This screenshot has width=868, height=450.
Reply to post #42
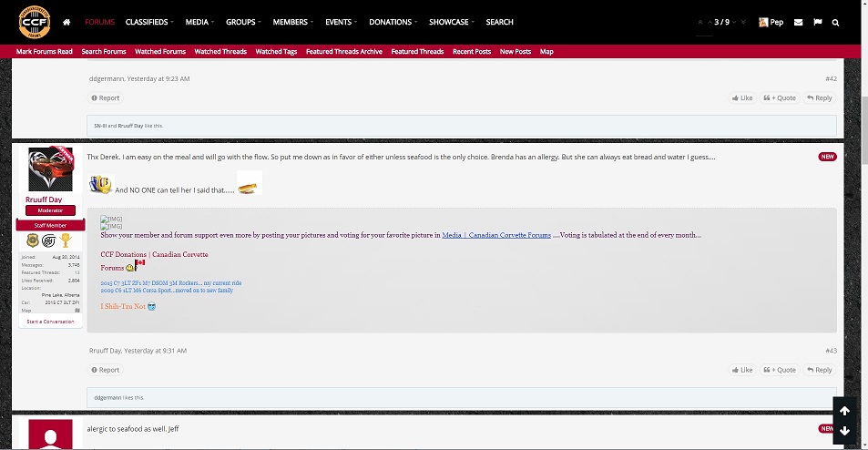(x=819, y=97)
